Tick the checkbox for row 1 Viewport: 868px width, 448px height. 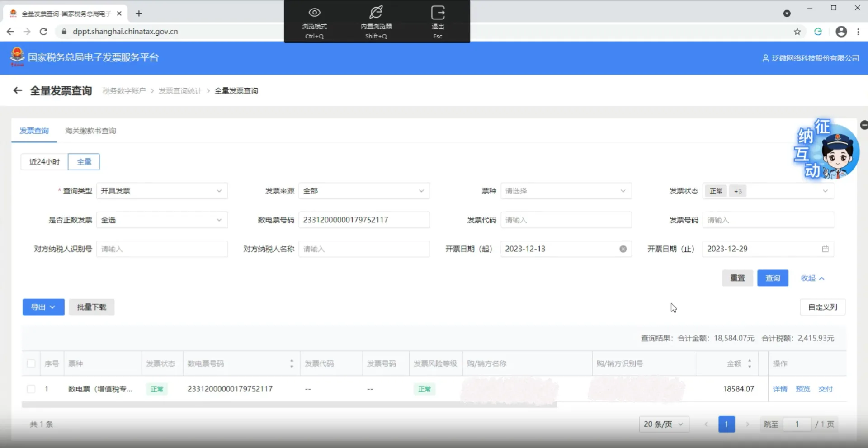click(31, 389)
